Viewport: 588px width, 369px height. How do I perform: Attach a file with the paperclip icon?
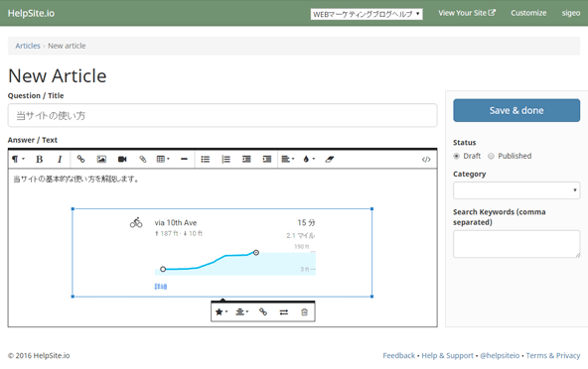(x=142, y=160)
